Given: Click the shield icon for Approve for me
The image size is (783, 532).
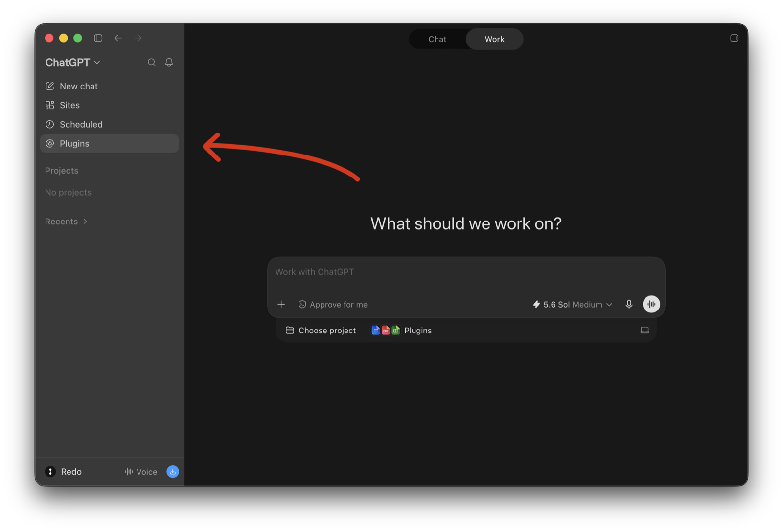Looking at the screenshot, I should click(x=302, y=304).
